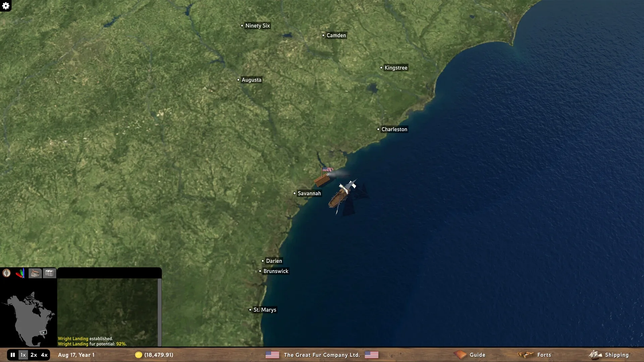Image resolution: width=644 pixels, height=362 pixels.
Task: Click the message log scrollbar
Action: pos(160,312)
